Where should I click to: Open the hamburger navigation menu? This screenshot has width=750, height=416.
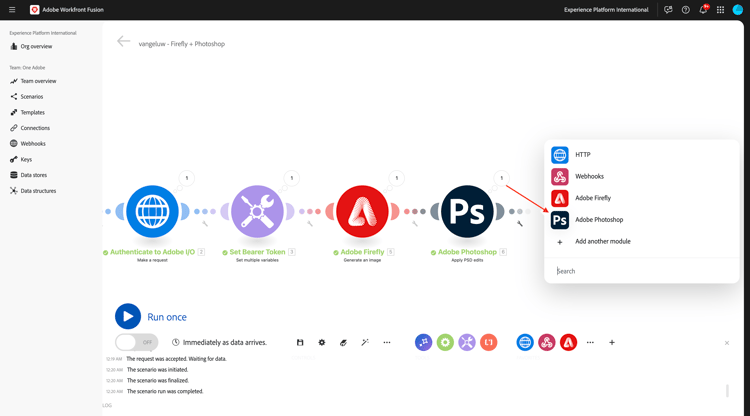(x=12, y=10)
